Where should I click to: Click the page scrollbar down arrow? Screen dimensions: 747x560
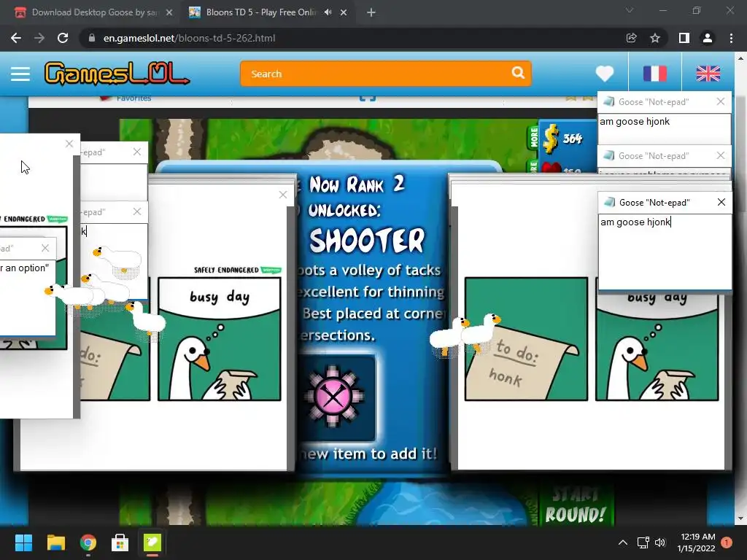740,518
